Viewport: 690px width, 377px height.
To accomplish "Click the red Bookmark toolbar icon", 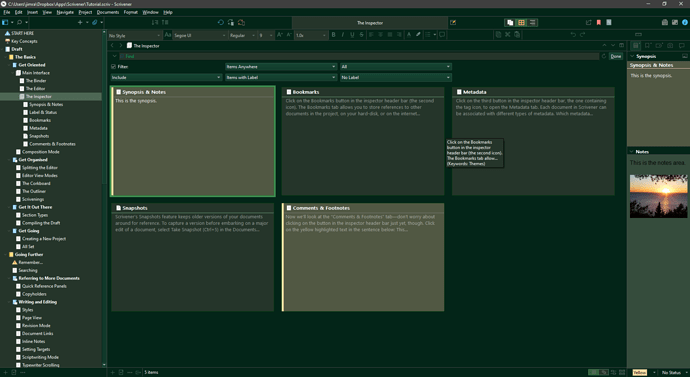I will pos(598,22).
